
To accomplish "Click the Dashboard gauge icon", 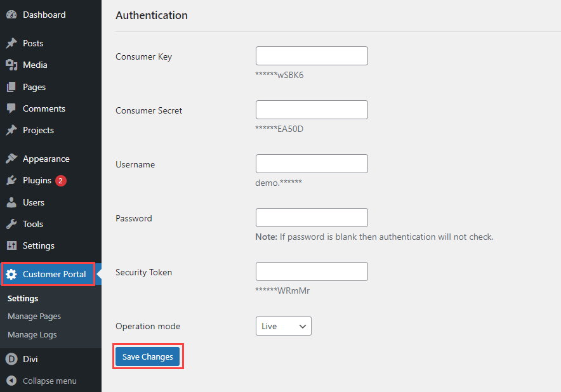I will tap(11, 15).
